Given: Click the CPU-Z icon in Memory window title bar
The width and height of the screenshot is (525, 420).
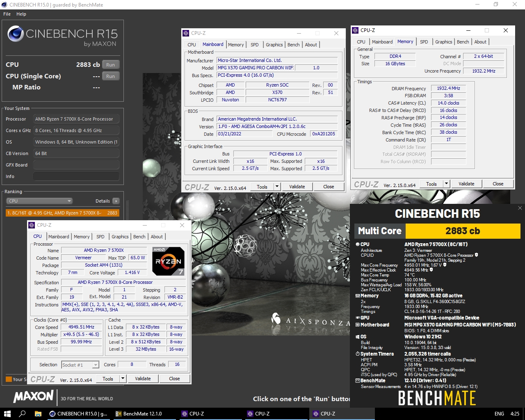Looking at the screenshot, I should tap(356, 30).
